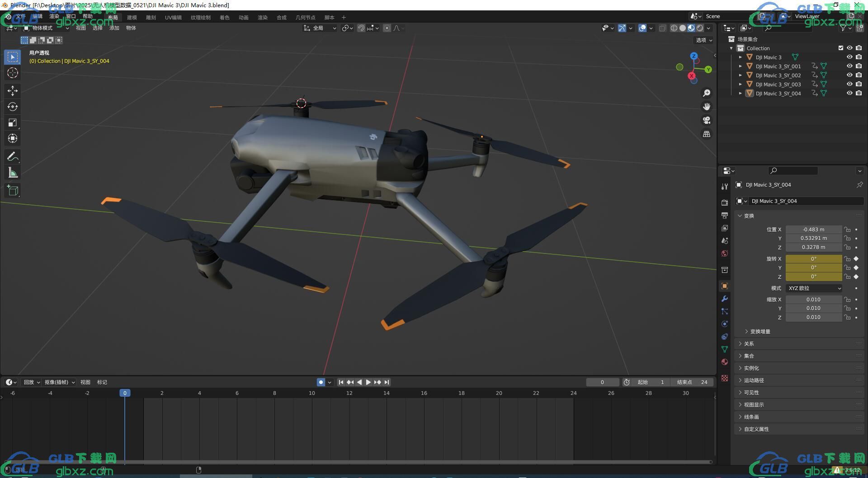Toggle the rotation X lock icon
The image size is (868, 478).
pyautogui.click(x=847, y=259)
